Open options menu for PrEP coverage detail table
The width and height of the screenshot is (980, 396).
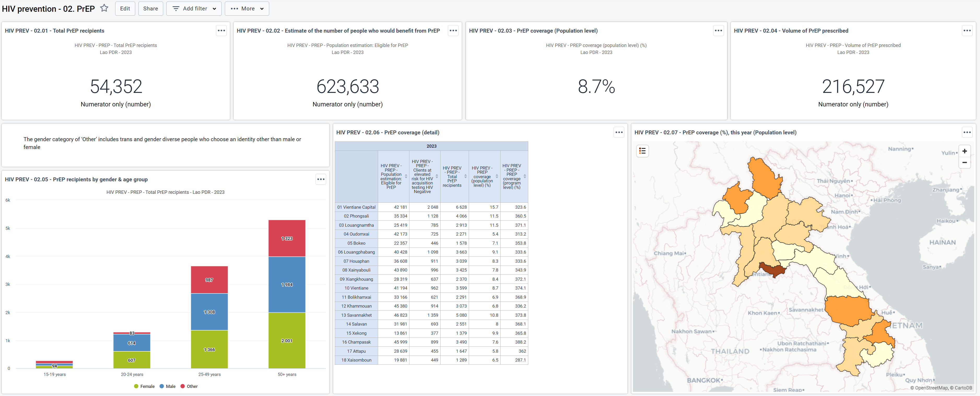619,133
